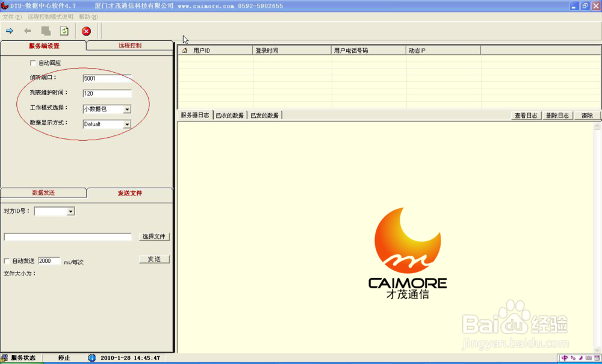Click the file path input field
This screenshot has height=364, width=602.
coord(67,237)
